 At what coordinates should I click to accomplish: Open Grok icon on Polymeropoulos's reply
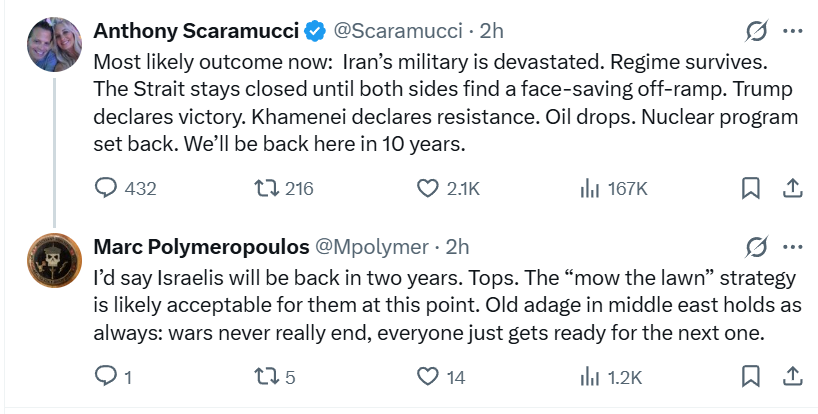coord(757,246)
